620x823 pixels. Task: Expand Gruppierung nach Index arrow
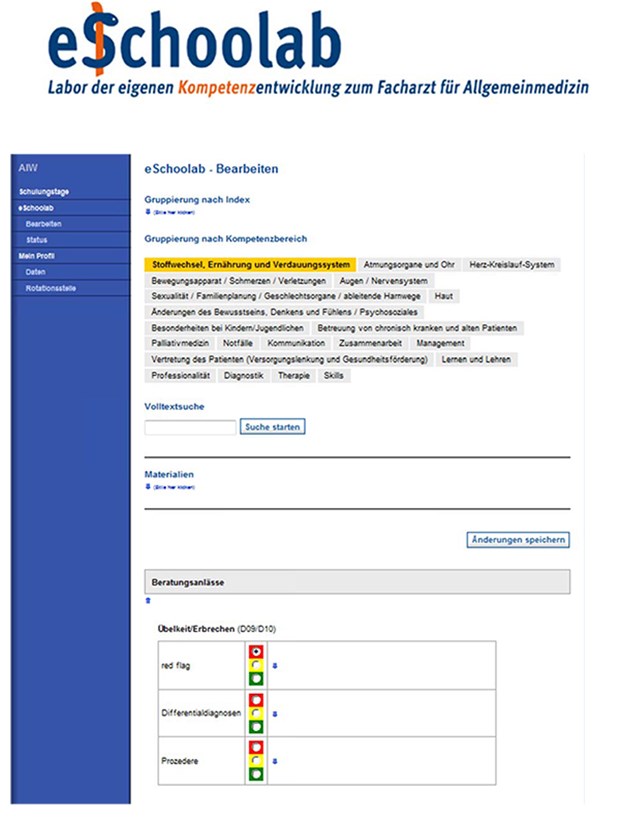[148, 212]
